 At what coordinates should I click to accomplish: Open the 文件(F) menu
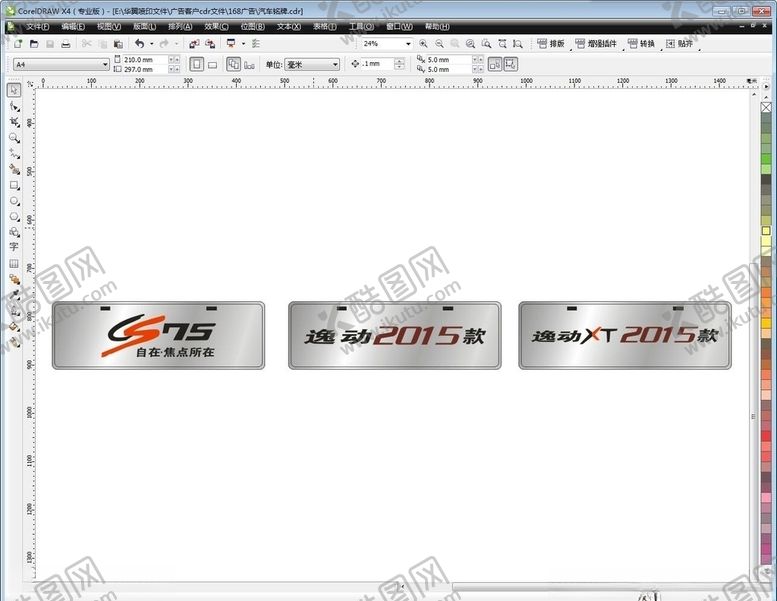pos(38,26)
